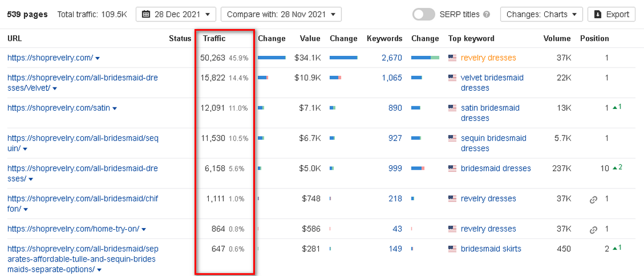Expand the dropdown arrow next to shoprevelry.com/ URL
The height and width of the screenshot is (276, 644).
[x=97, y=58]
